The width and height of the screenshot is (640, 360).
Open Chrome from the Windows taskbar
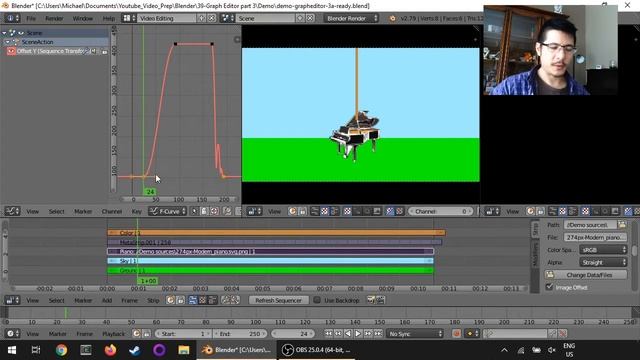coord(61,350)
